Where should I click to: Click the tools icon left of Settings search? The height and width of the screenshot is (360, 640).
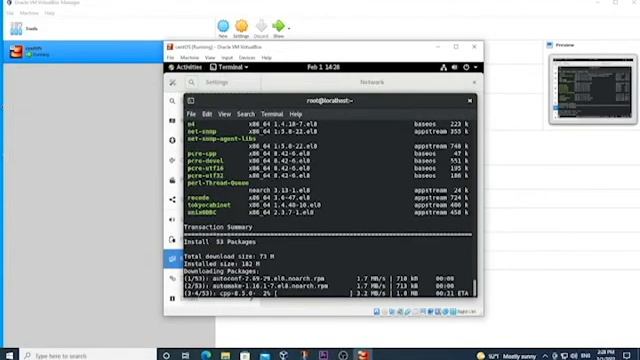173,82
